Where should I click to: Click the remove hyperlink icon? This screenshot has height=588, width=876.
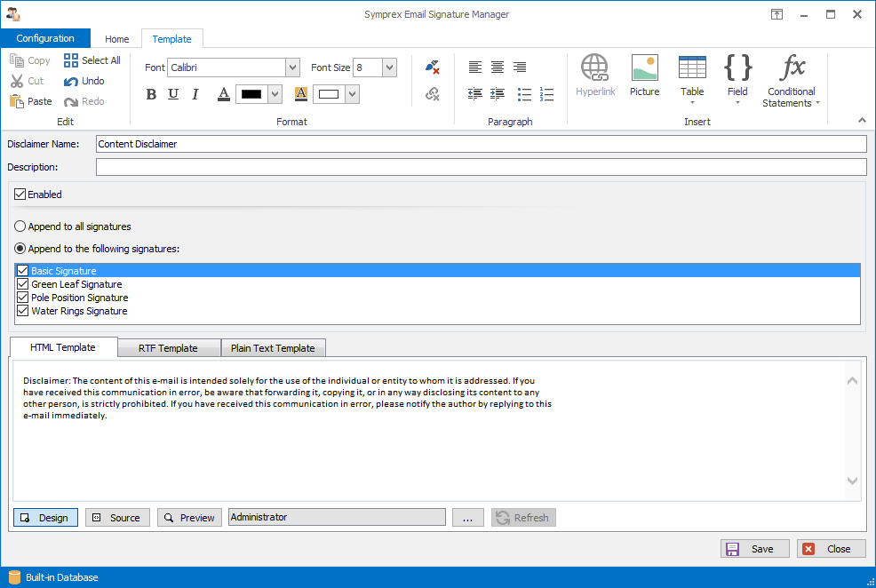click(432, 94)
